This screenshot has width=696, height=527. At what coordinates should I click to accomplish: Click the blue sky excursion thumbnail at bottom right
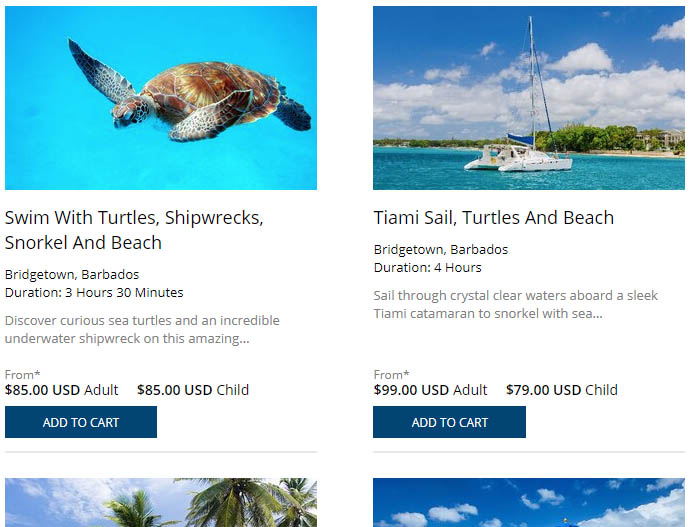coord(529,503)
